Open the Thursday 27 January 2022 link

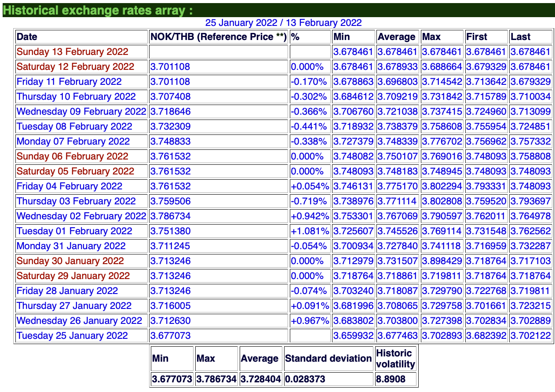click(x=74, y=306)
